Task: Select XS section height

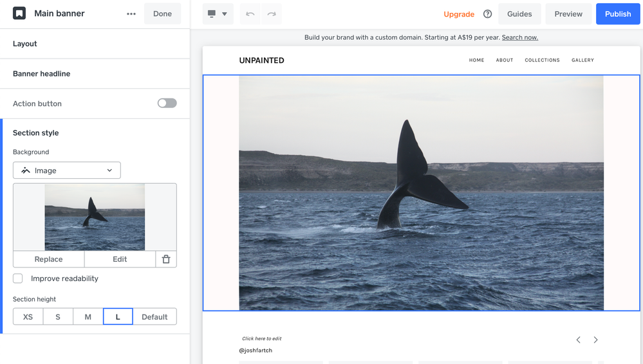Action: coord(28,316)
